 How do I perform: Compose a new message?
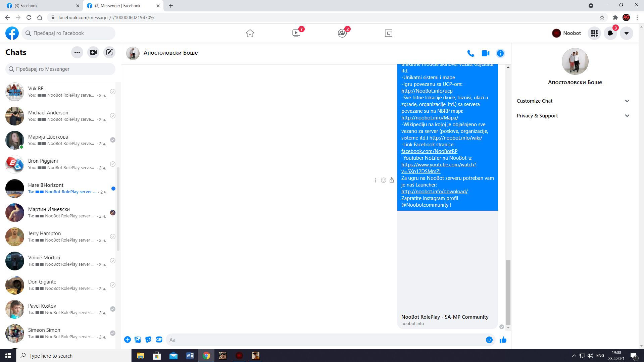109,52
